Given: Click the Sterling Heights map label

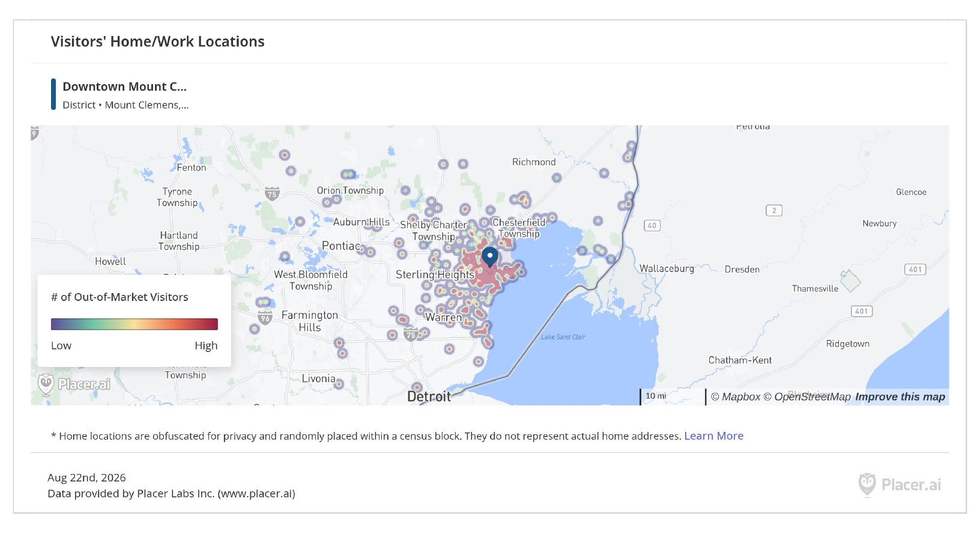Looking at the screenshot, I should tap(435, 274).
